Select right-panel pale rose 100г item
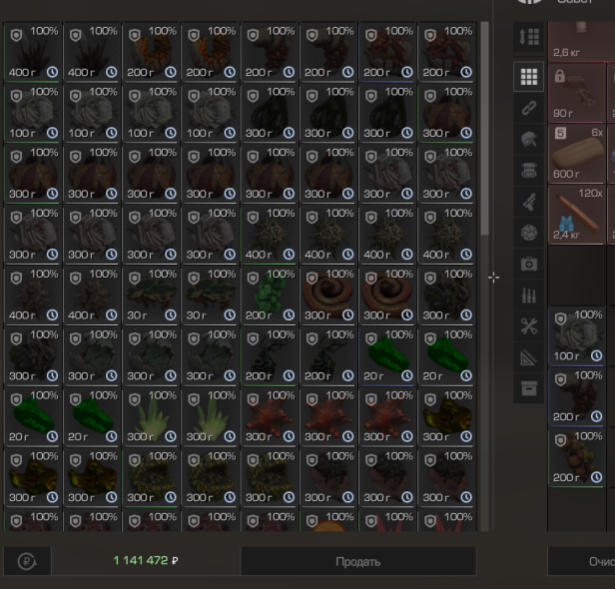The height and width of the screenshot is (589, 615). tap(576, 336)
